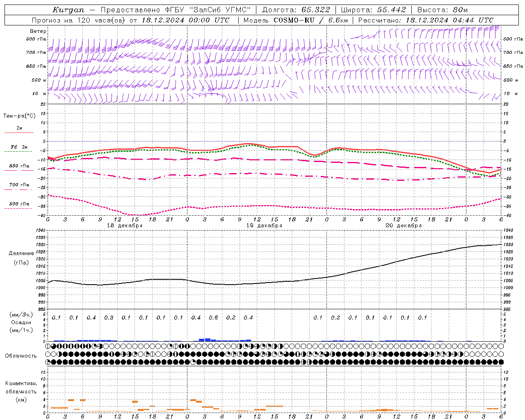
Task: Click the "Td 2м" dew point legend entry
Action: (19, 147)
